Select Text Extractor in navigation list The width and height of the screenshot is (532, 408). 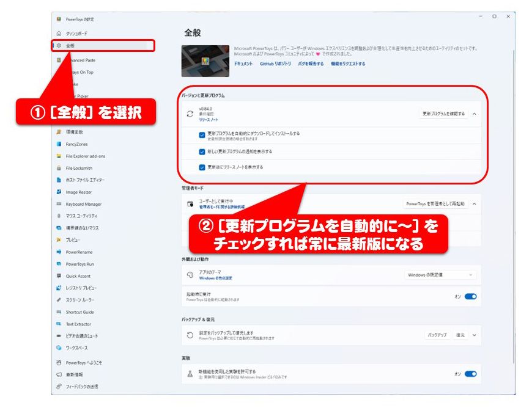78,324
